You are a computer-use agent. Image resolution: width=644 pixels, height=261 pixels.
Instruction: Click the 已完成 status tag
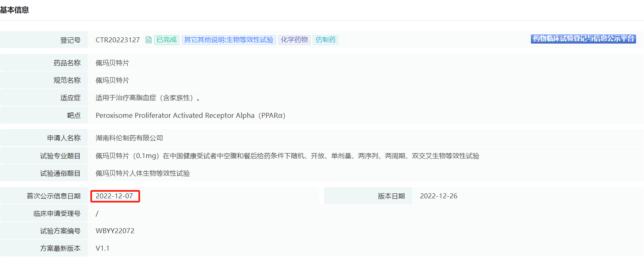click(x=167, y=40)
